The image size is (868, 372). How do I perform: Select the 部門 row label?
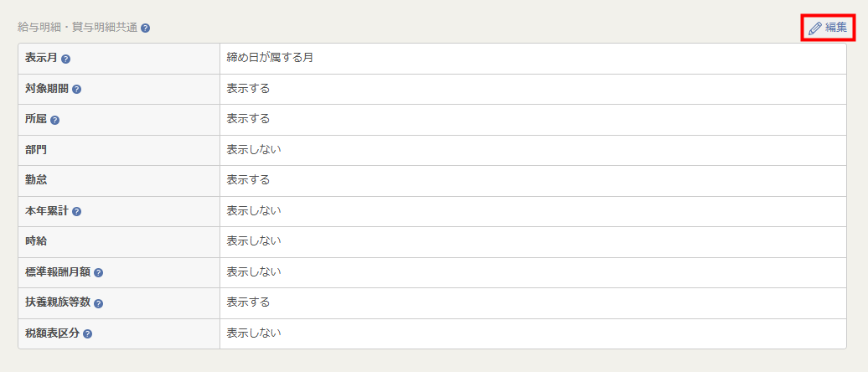37,150
